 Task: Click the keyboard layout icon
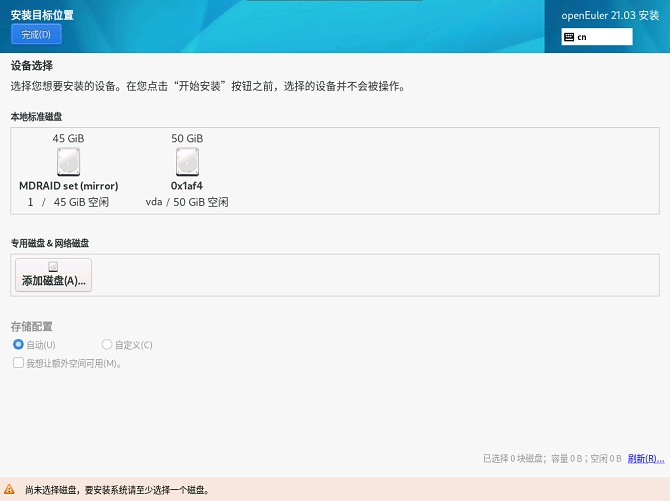(x=569, y=37)
